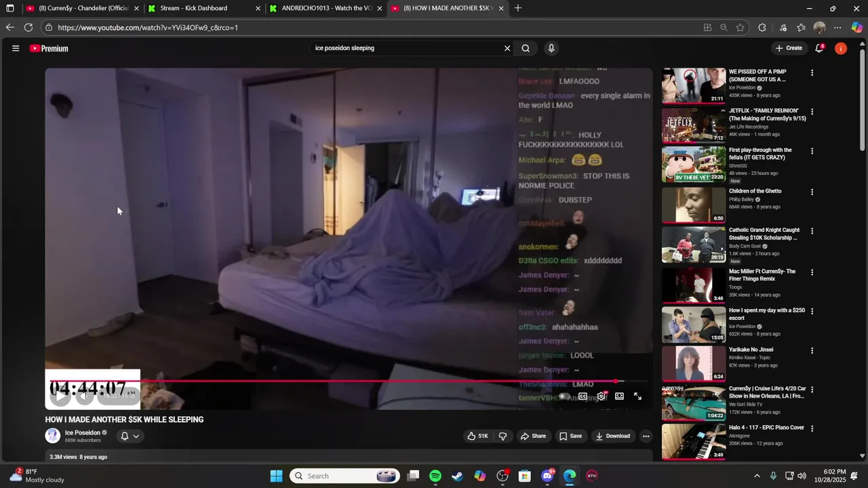Open options for 'How I spent my day' video
Viewport: 868px width, 488px height.
[x=812, y=311]
